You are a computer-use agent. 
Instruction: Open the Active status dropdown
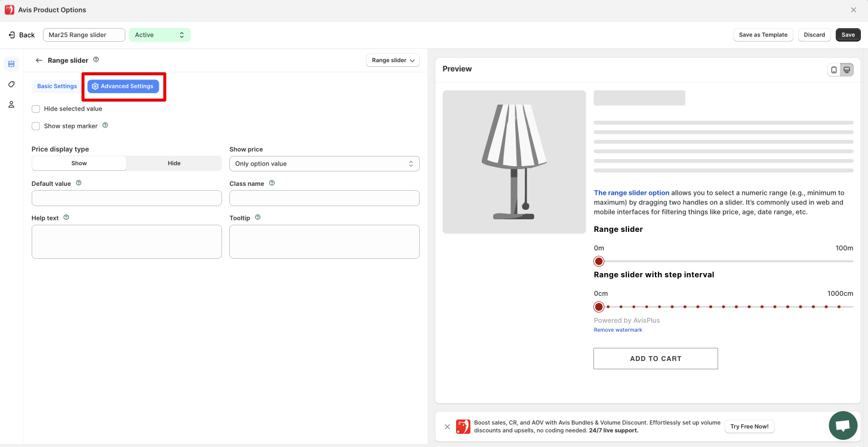159,35
